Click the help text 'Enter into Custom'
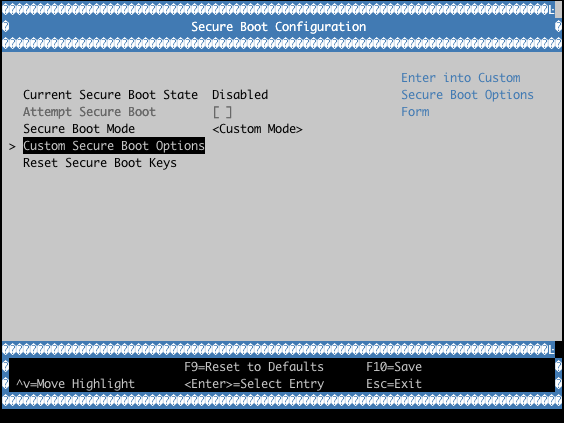 461,78
